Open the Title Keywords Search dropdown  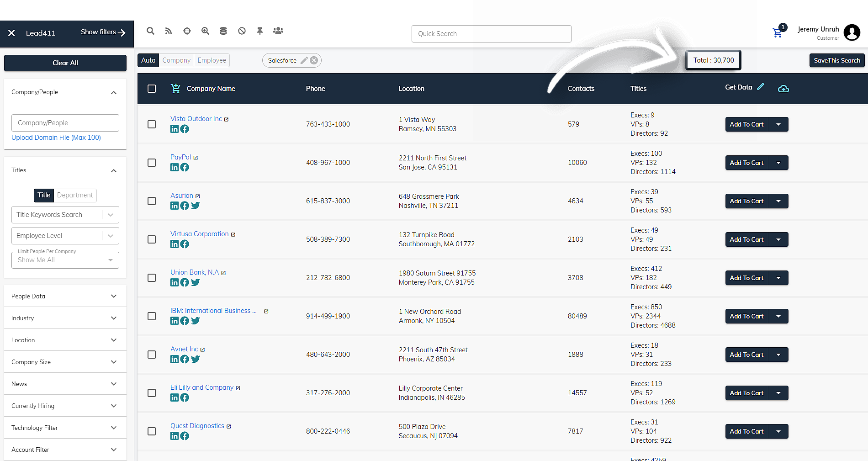pyautogui.click(x=65, y=215)
